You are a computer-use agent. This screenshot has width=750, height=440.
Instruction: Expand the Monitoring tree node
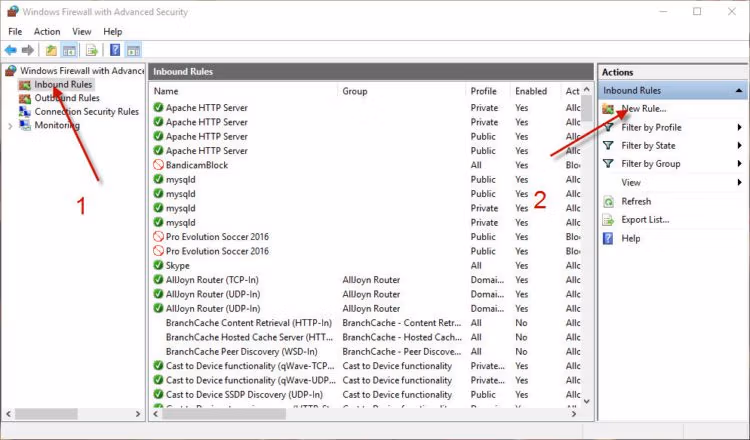10,126
